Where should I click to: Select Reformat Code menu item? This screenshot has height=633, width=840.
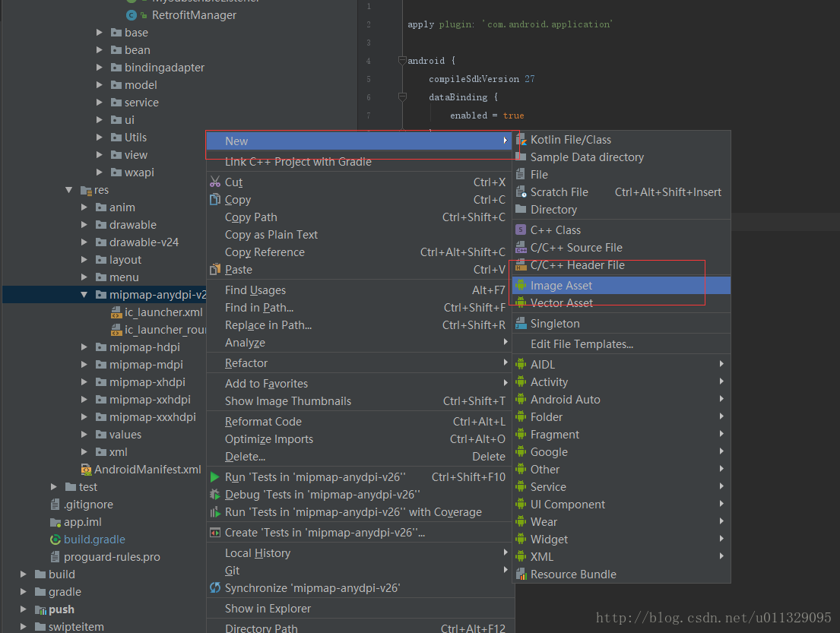tap(359, 422)
